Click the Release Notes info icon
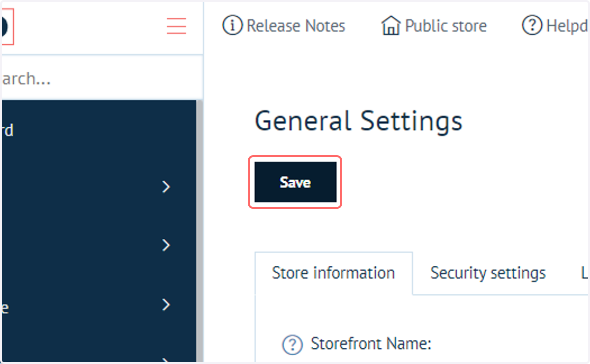This screenshot has height=364, width=590. [233, 26]
